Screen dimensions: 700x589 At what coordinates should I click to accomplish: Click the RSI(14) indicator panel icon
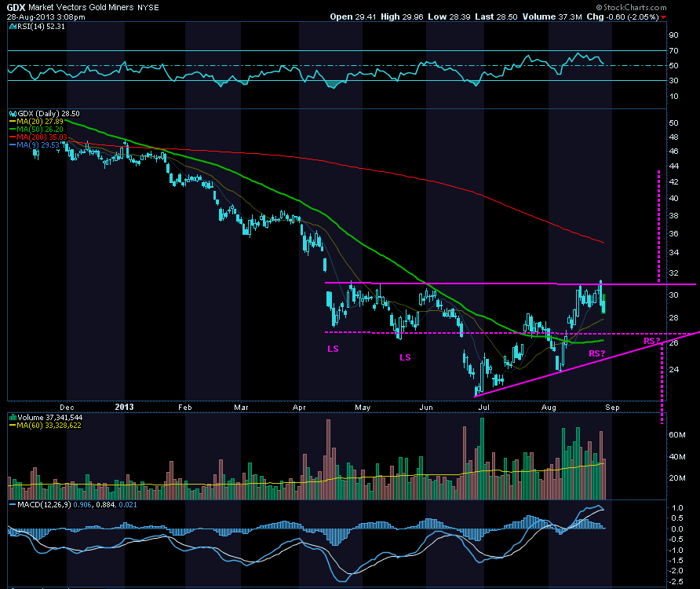coord(13,27)
